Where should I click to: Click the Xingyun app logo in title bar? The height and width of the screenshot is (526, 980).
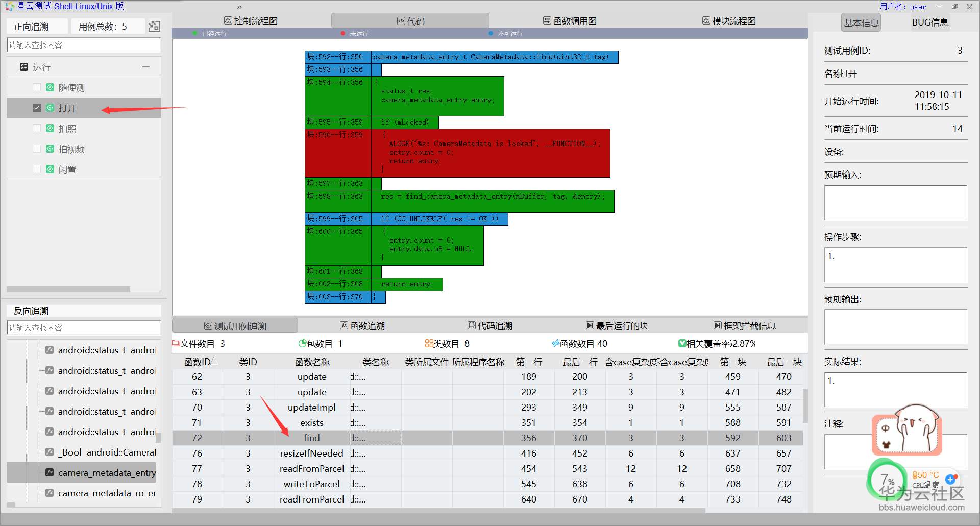pyautogui.click(x=10, y=6)
